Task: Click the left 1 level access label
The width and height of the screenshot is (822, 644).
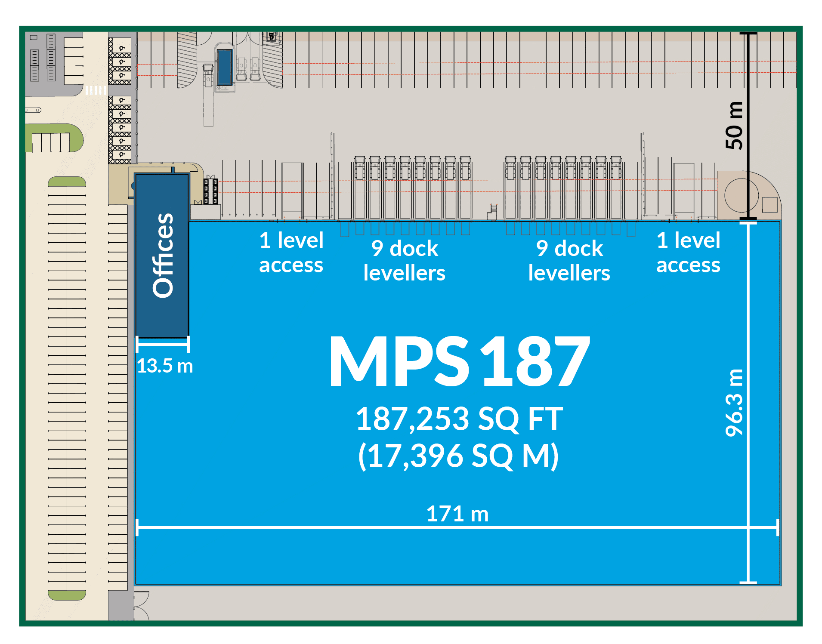Action: [291, 253]
